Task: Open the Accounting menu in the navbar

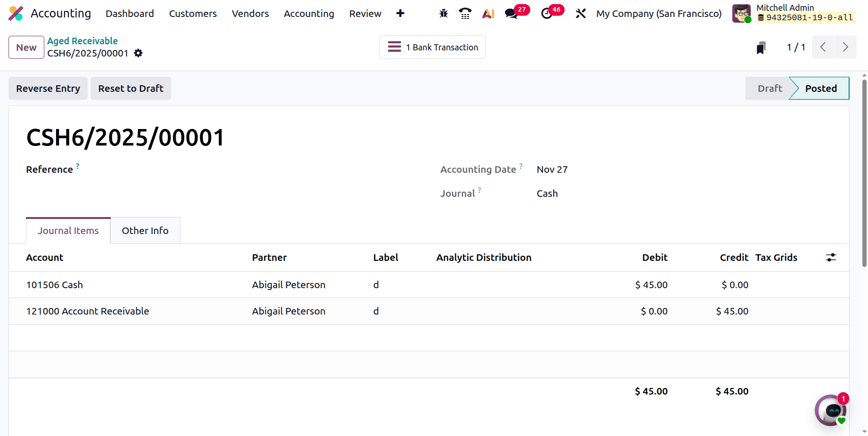Action: 309,14
